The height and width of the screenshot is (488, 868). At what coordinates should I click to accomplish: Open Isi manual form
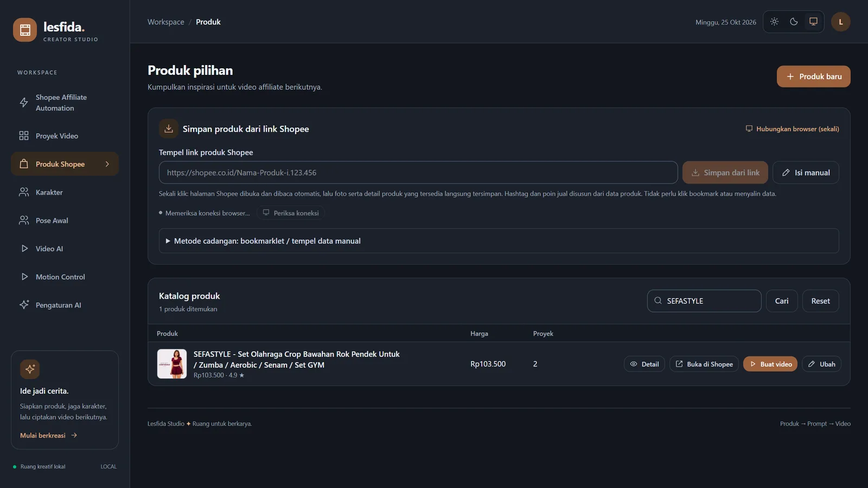[806, 172]
